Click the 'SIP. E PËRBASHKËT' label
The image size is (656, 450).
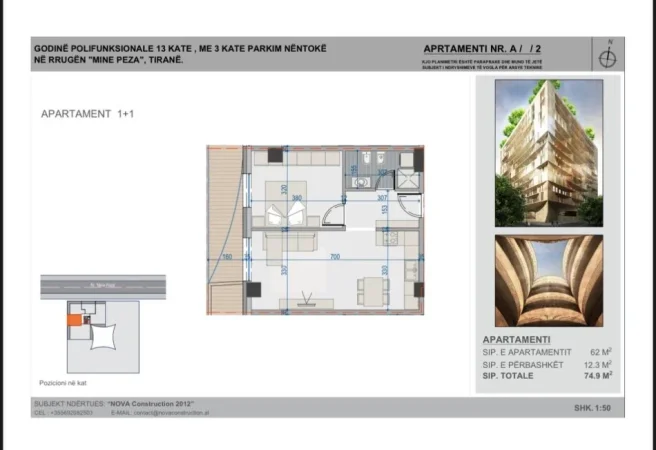523,365
